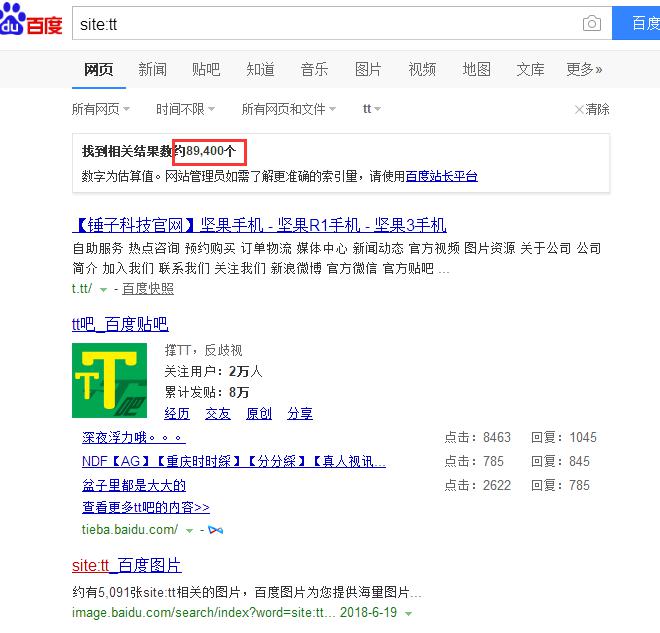Screen dimensions: 660x633
Task: Open the 图片 tab
Action: point(368,69)
